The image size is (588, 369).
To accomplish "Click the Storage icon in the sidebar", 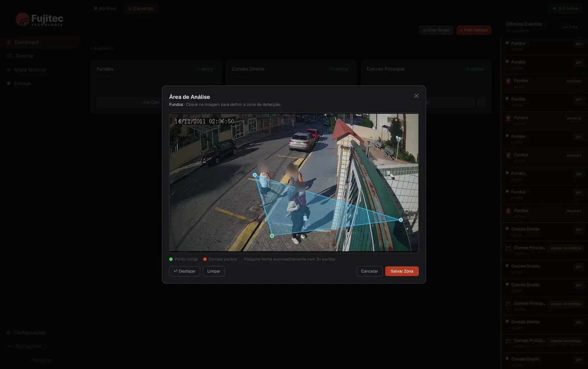I will click(8, 83).
